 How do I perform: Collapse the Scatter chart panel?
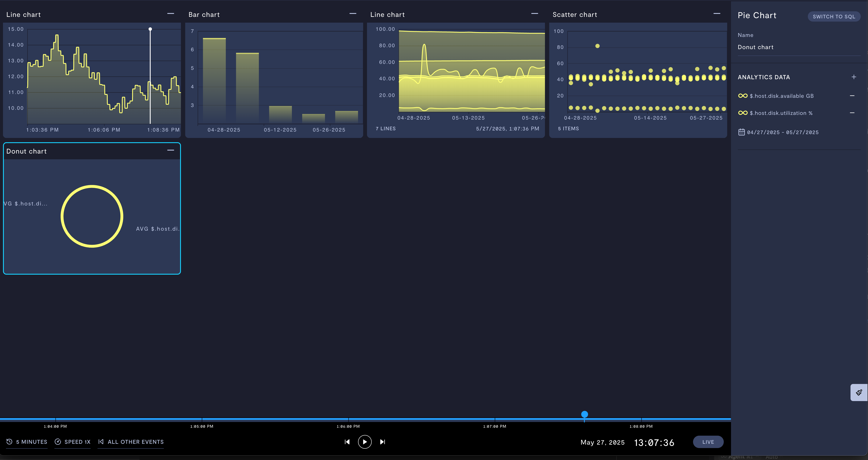[717, 14]
